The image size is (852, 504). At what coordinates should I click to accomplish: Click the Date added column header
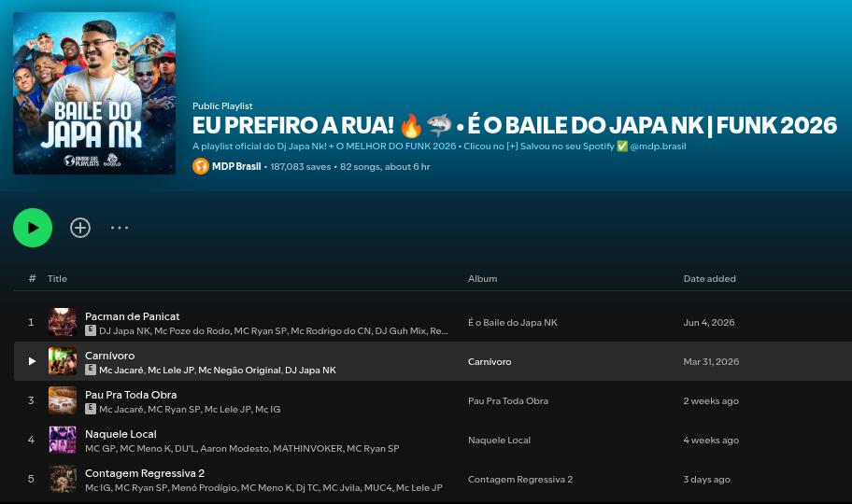point(710,279)
